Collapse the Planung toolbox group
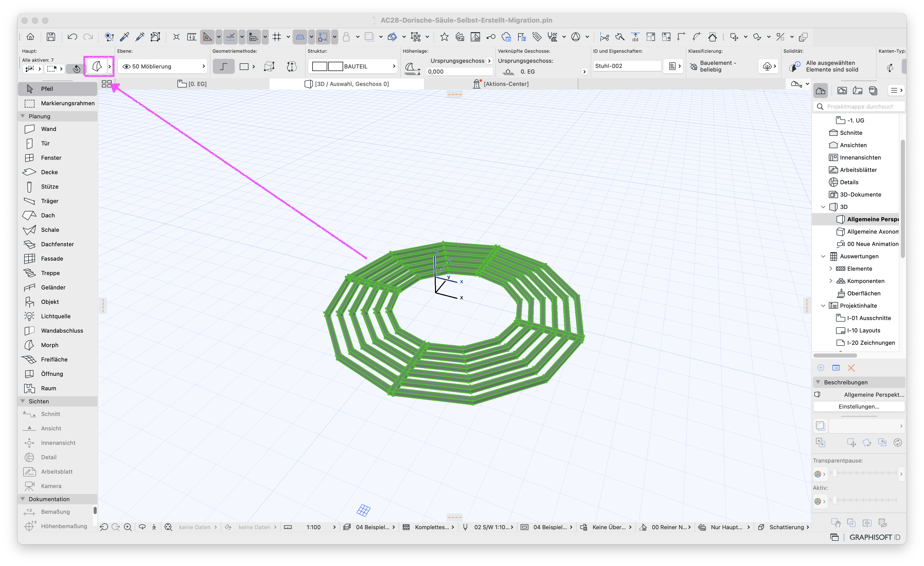The height and width of the screenshot is (566, 924). tap(23, 116)
